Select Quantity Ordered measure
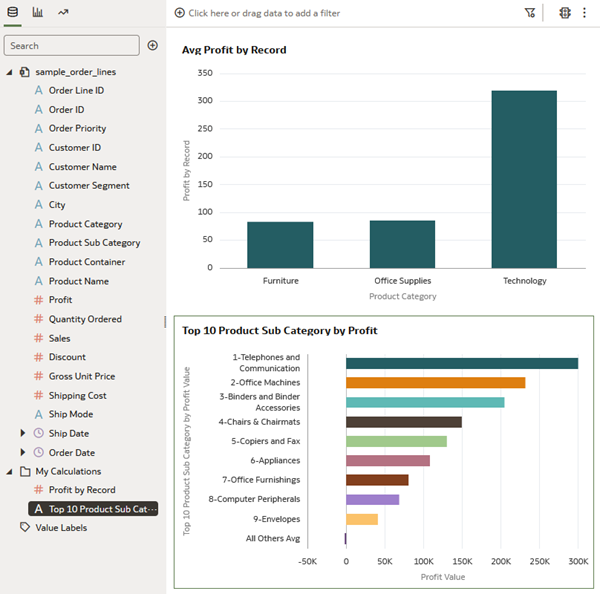This screenshot has width=600, height=594. click(x=85, y=319)
